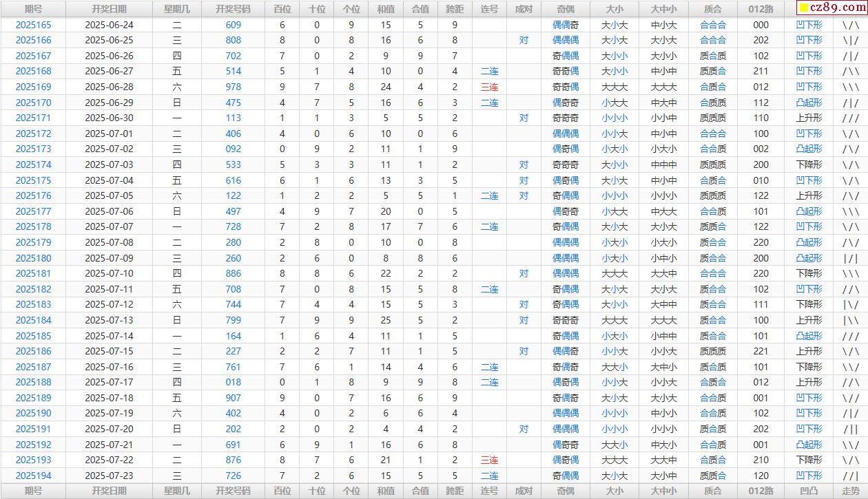Select the date 2025-07-10 cell
The image size is (868, 499).
[x=109, y=273]
